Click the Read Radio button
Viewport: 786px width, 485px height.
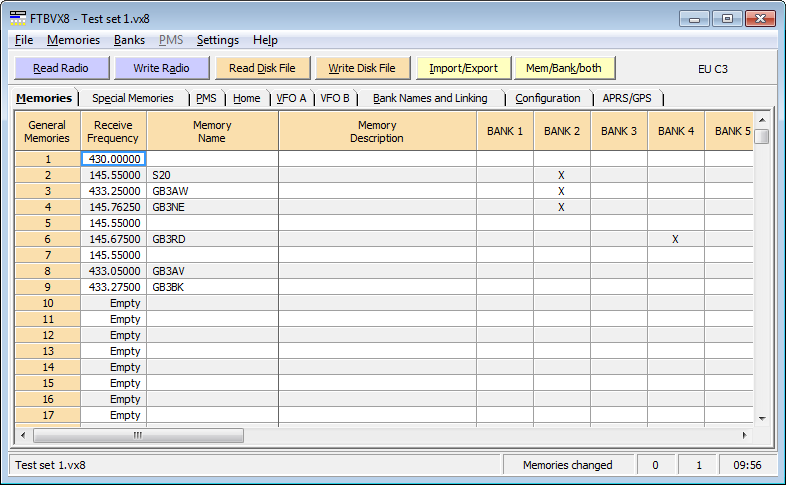(x=60, y=68)
